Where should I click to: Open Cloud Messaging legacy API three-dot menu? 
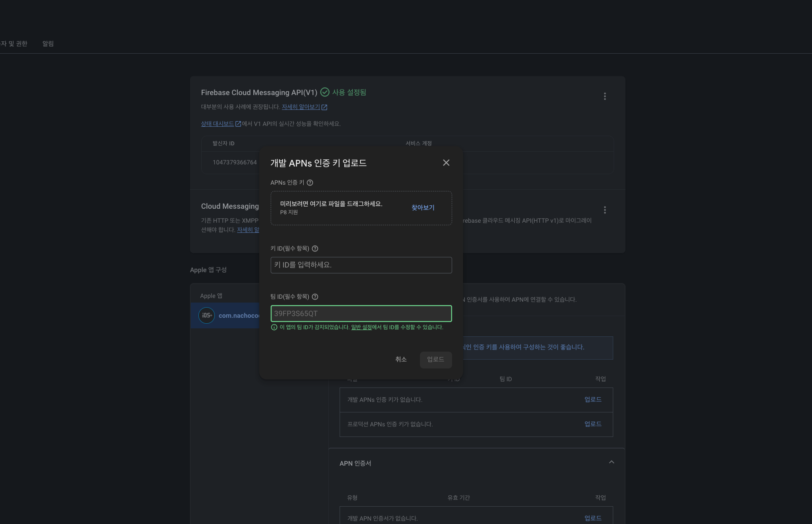[604, 210]
